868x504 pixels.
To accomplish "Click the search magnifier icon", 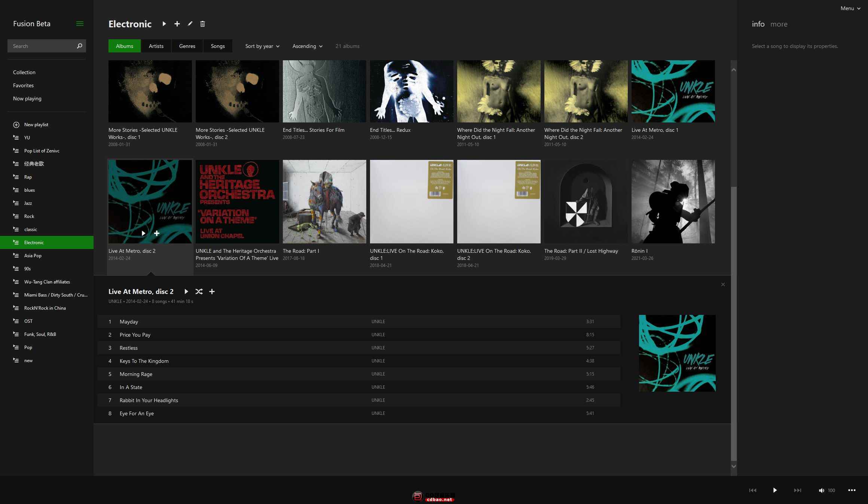I will (79, 46).
